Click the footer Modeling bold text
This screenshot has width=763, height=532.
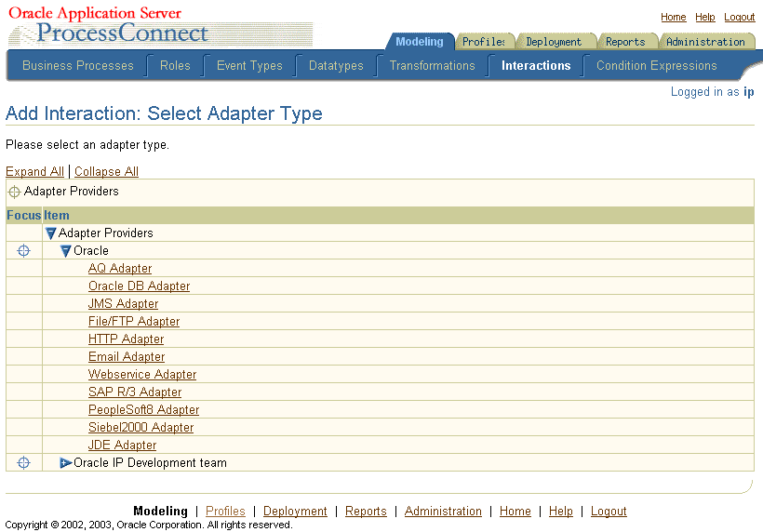(161, 512)
